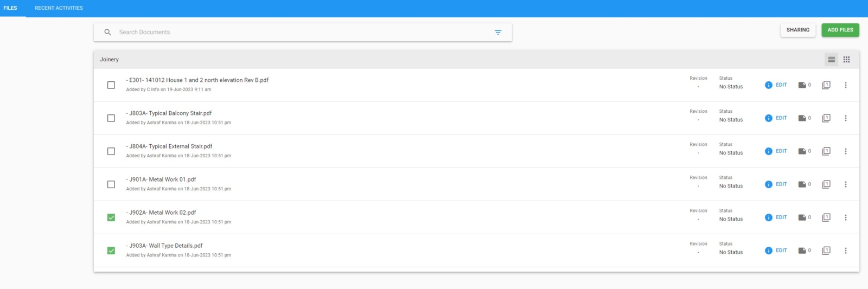Switch to grid view layout icon

[x=846, y=60]
